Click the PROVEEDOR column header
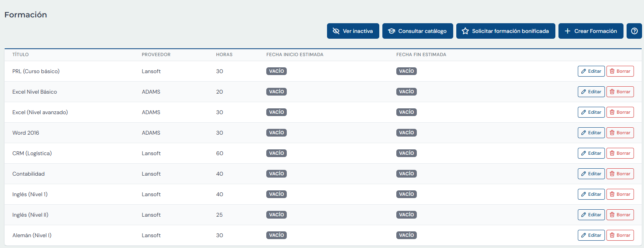The height and width of the screenshot is (248, 644). point(156,55)
